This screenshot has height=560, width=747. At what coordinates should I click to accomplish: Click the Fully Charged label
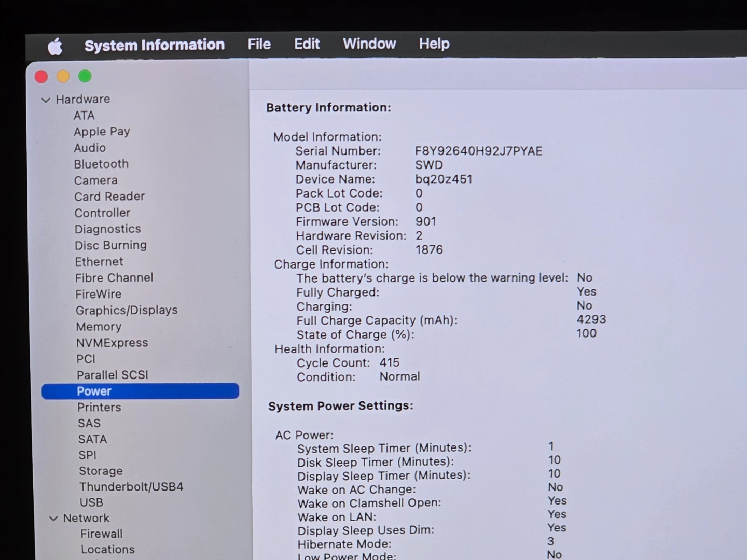(x=338, y=292)
